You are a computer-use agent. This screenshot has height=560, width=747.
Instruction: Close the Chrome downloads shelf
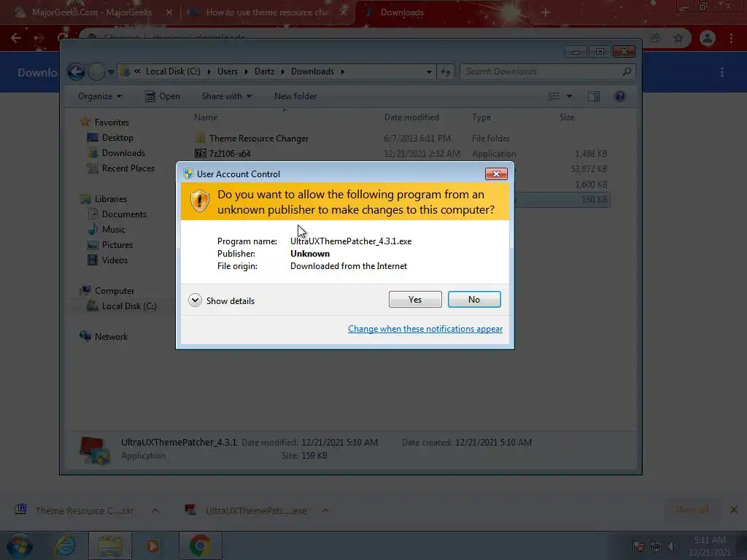point(734,510)
